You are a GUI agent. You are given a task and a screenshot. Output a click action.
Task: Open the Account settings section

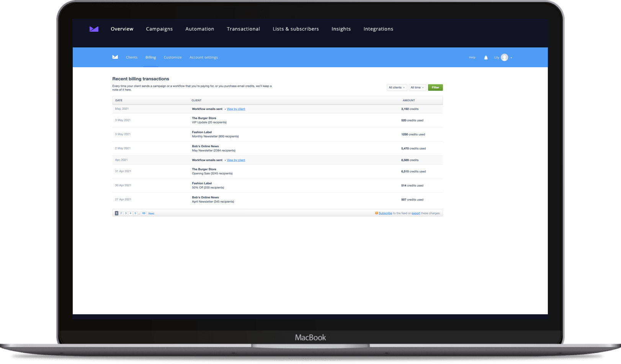click(203, 57)
